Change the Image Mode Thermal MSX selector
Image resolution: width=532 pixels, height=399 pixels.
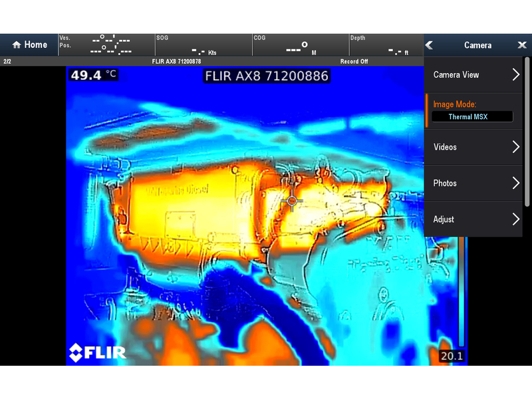tap(472, 116)
